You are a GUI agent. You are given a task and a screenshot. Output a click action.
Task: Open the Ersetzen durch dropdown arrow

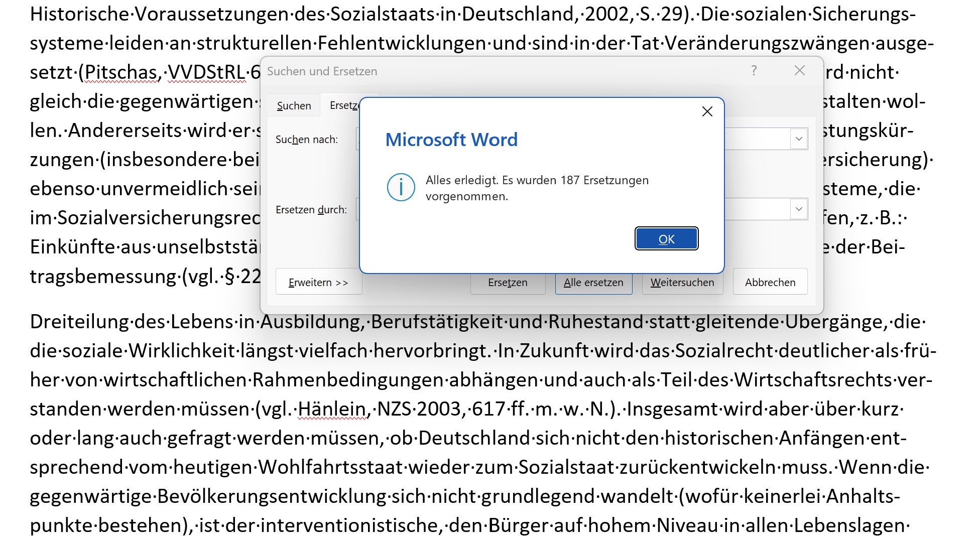798,209
